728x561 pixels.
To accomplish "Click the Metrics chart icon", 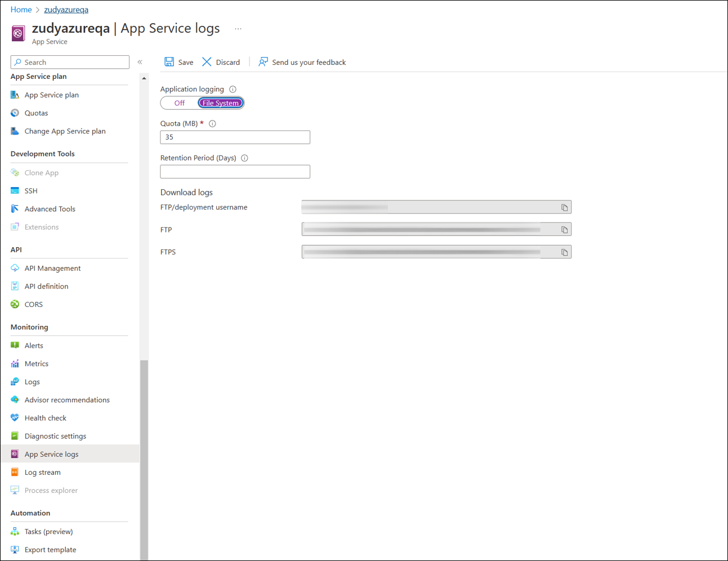I will click(x=15, y=363).
